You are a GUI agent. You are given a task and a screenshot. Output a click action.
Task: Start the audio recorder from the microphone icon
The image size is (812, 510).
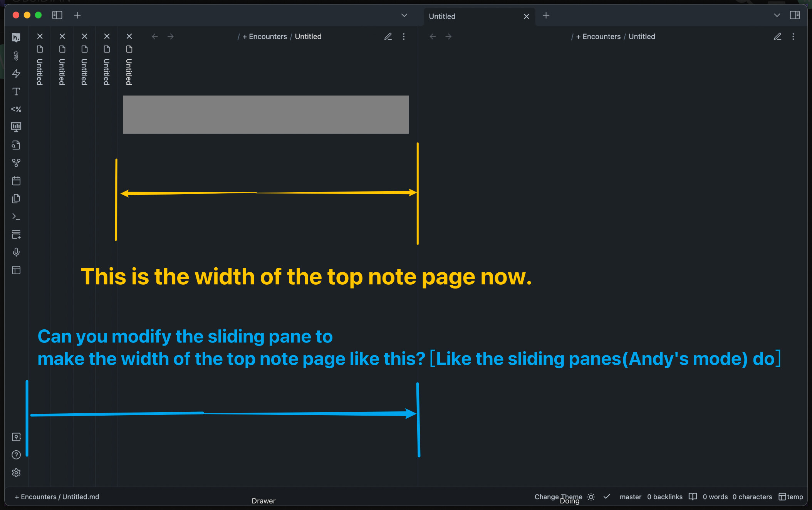(16, 252)
